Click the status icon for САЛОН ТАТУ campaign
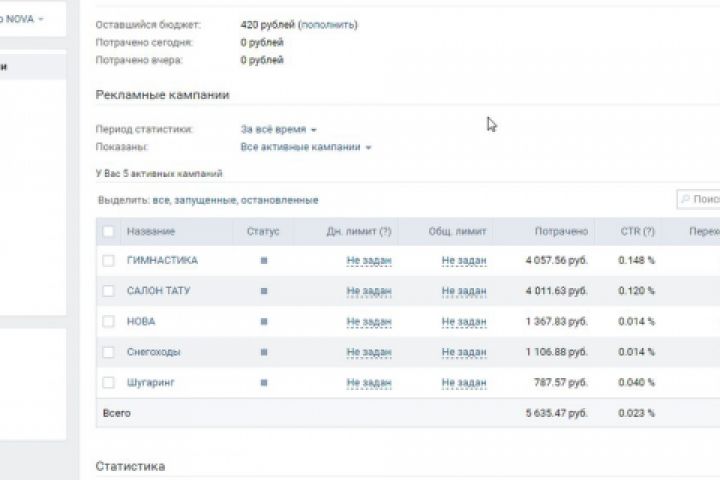Viewport: 720px width, 480px height. click(264, 291)
